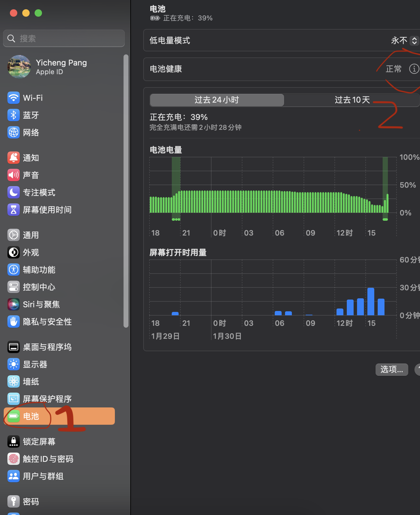Click battery health info icon

(x=414, y=69)
